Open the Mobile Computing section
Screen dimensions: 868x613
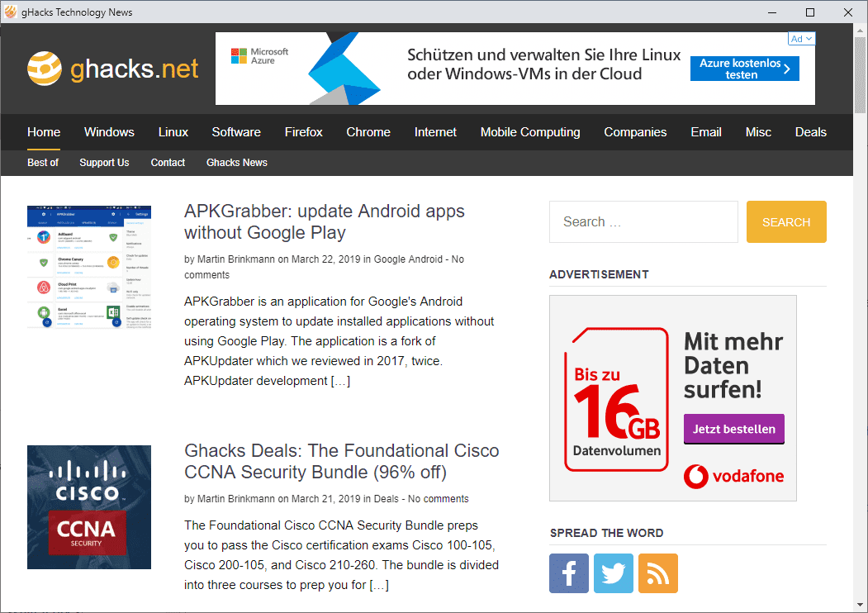pyautogui.click(x=529, y=132)
